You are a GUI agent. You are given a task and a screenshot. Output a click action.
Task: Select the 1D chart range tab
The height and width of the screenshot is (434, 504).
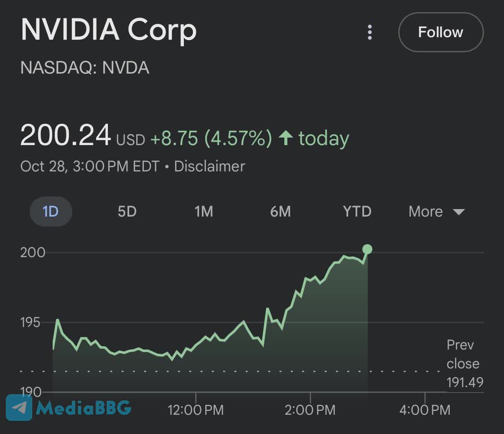tap(51, 212)
